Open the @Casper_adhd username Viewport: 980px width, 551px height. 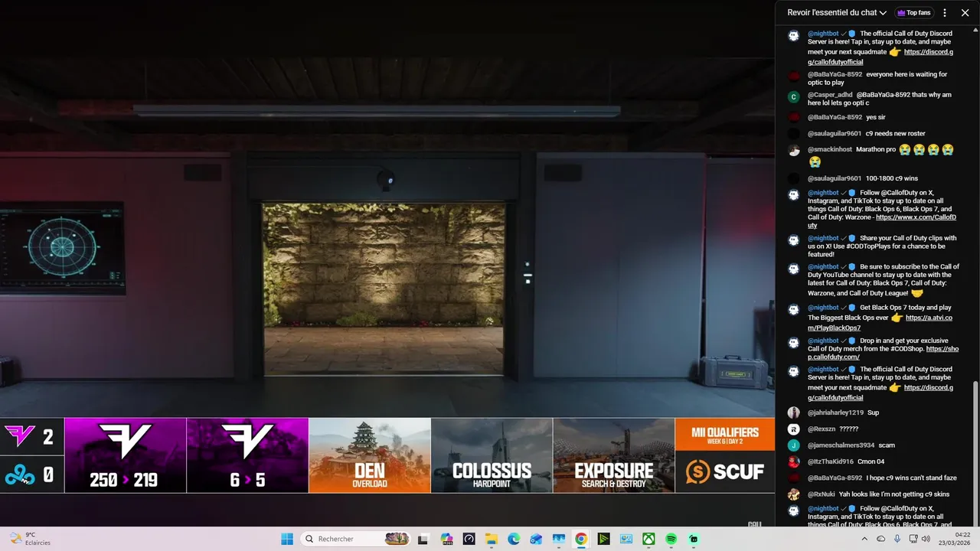[830, 95]
